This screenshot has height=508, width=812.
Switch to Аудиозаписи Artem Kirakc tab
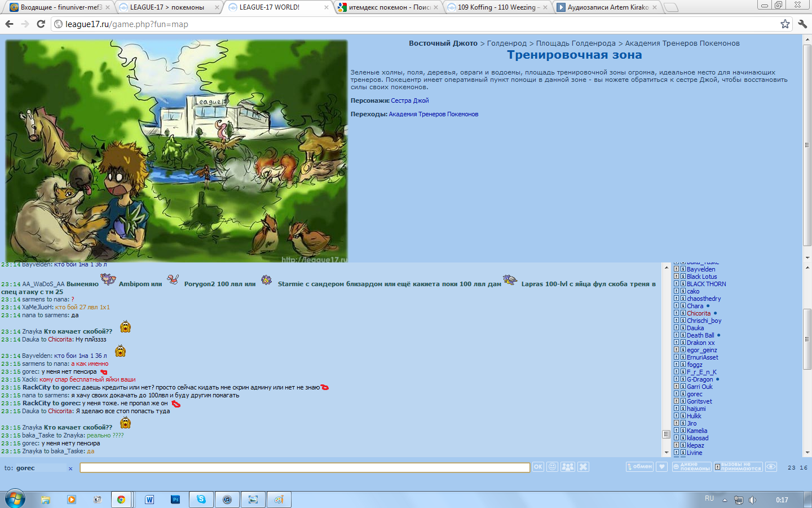coord(606,7)
